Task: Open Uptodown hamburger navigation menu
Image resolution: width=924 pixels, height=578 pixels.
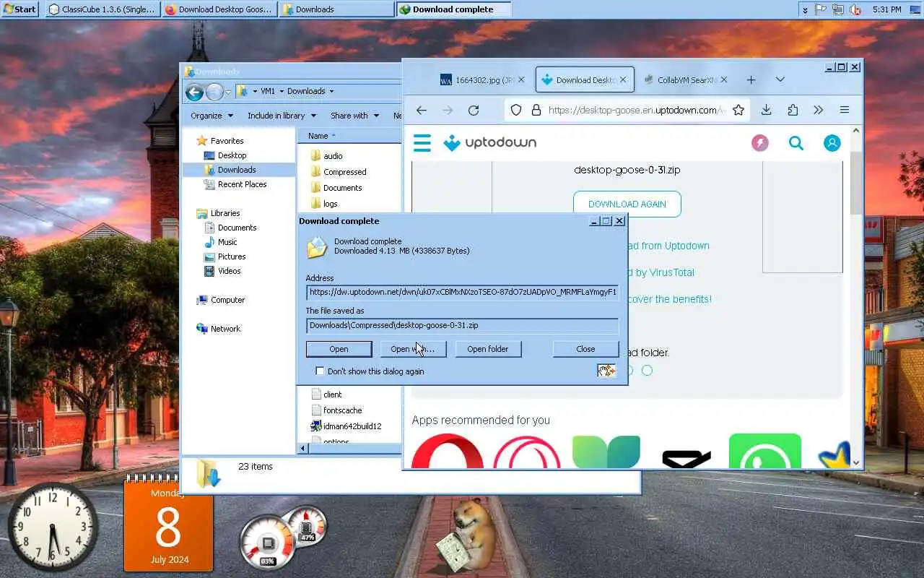Action: (x=422, y=142)
